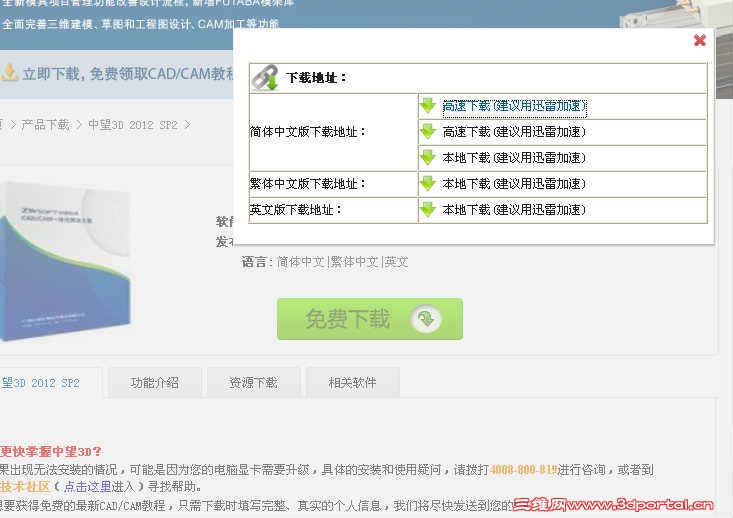
Task: Open 本地下载 link for 繁体中文版
Action: point(514,184)
